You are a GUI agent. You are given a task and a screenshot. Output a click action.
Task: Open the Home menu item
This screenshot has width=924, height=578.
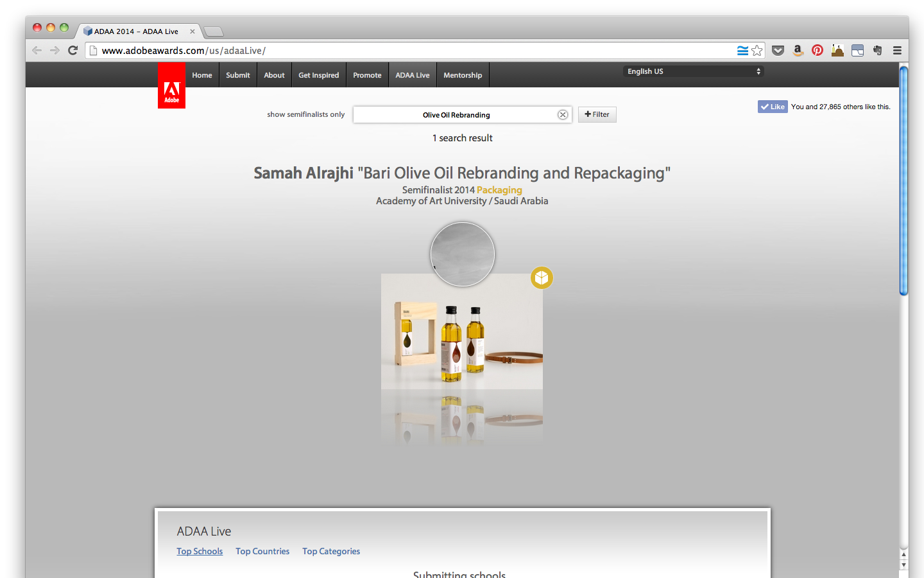(202, 75)
